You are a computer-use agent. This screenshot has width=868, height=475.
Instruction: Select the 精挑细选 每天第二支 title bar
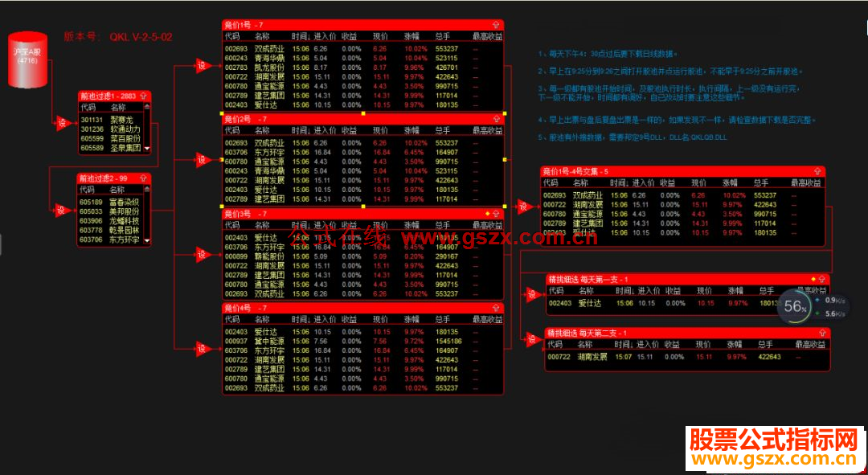coord(687,333)
